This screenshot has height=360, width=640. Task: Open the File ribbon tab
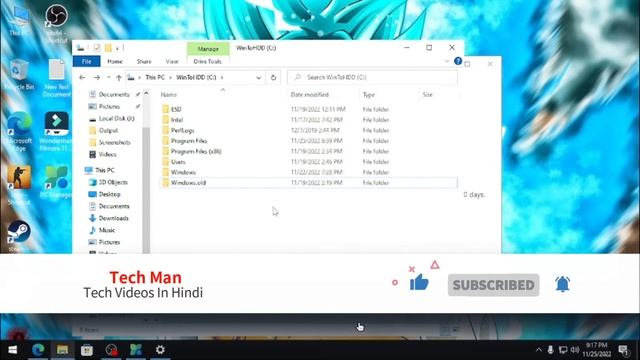(87, 62)
